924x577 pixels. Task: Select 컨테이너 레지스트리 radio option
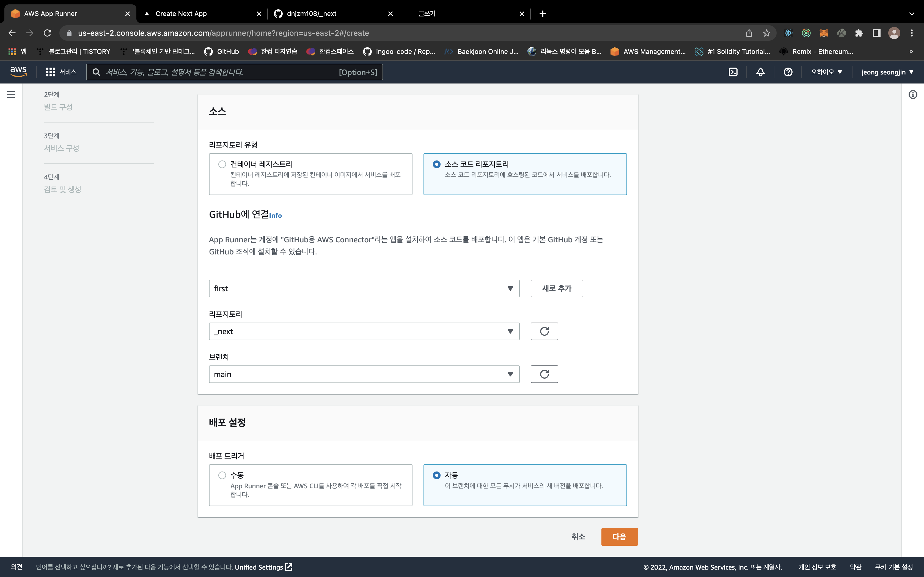click(x=222, y=165)
